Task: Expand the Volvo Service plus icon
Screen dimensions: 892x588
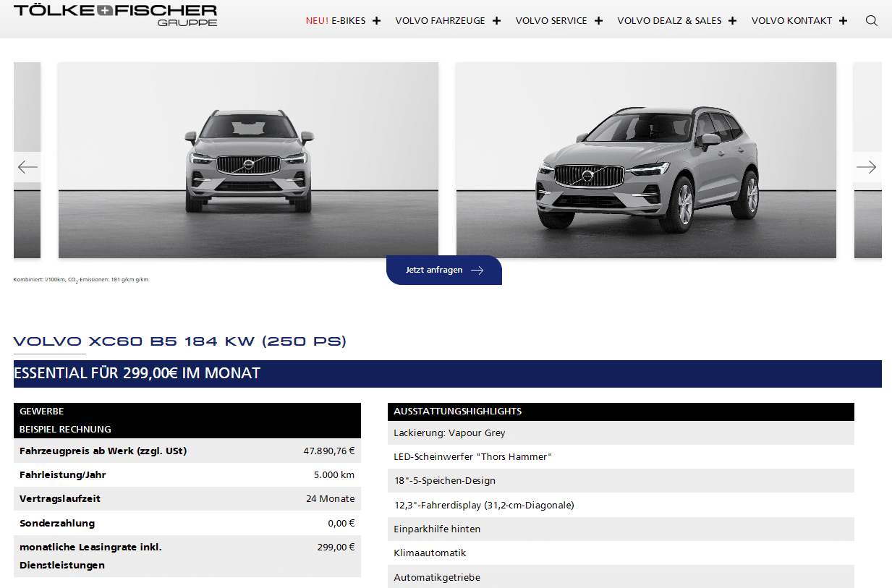Action: pyautogui.click(x=598, y=20)
